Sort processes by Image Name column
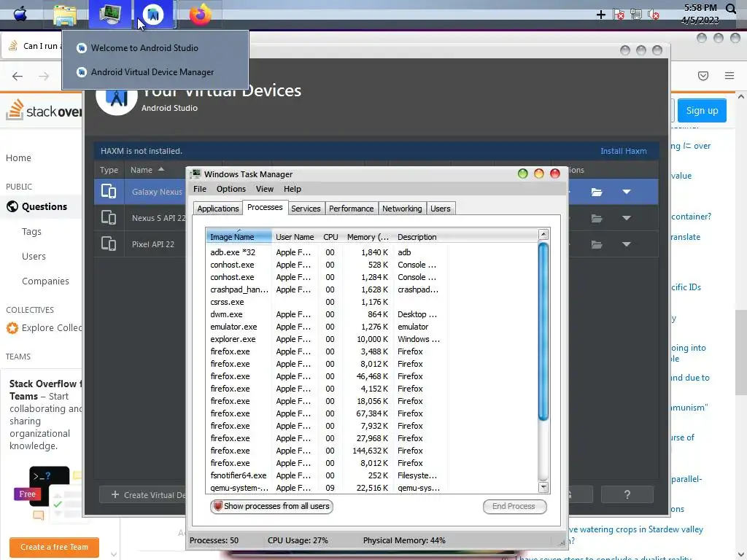Screen dimensions: 747x560 coord(239,237)
